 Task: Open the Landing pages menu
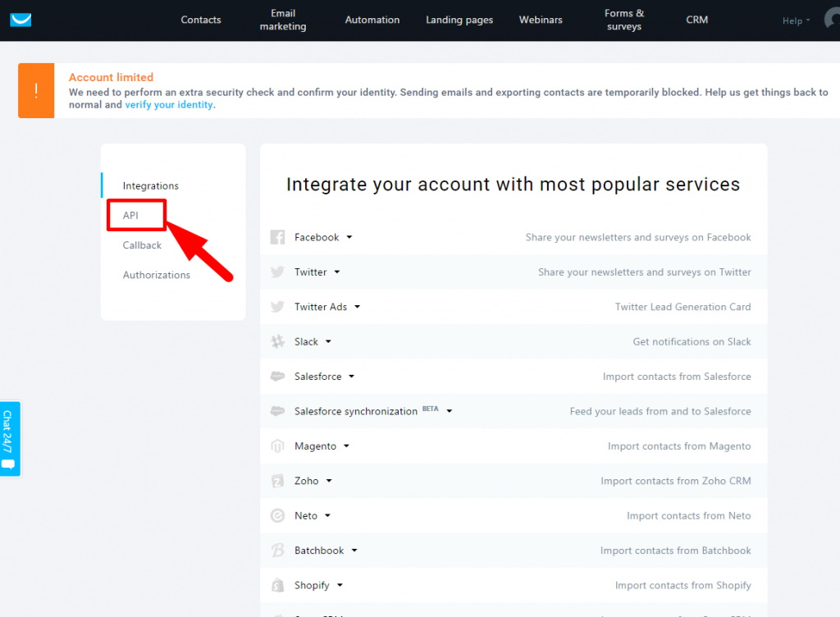(x=459, y=20)
